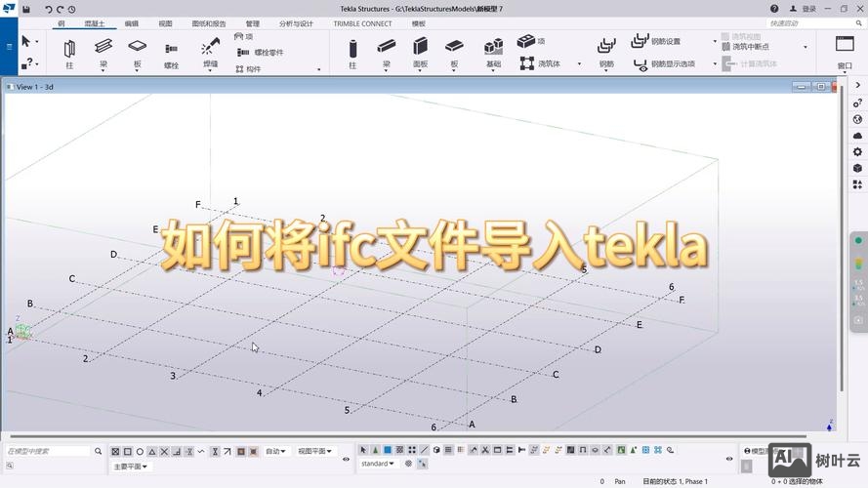Select the concrete 面板 panel tool

pyautogui.click(x=421, y=54)
